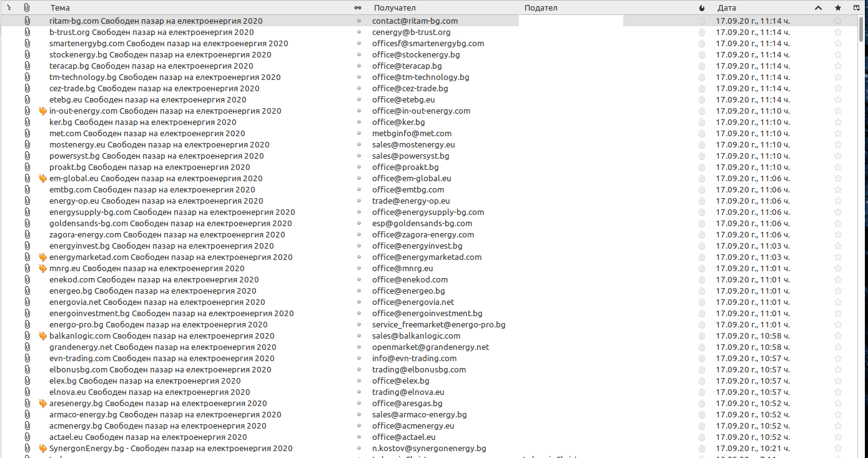Image resolution: width=868 pixels, height=458 pixels.
Task: Mark the smartenergybg.com message as junk
Action: [x=702, y=44]
